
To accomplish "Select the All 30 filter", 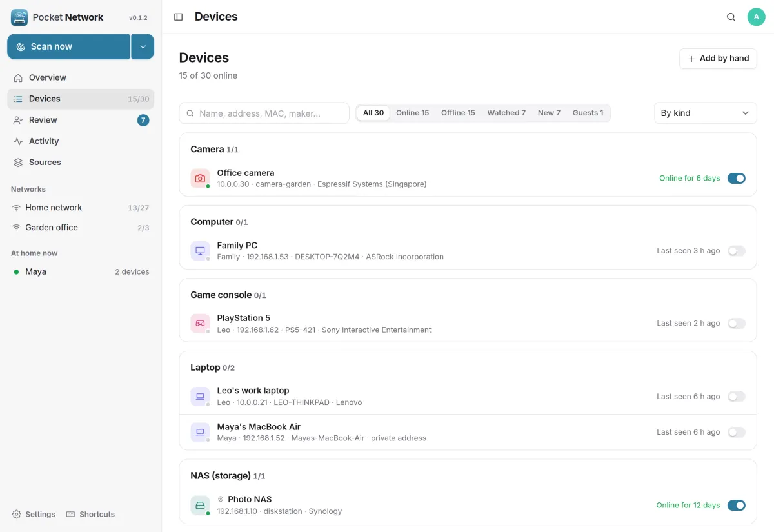I will pos(373,113).
